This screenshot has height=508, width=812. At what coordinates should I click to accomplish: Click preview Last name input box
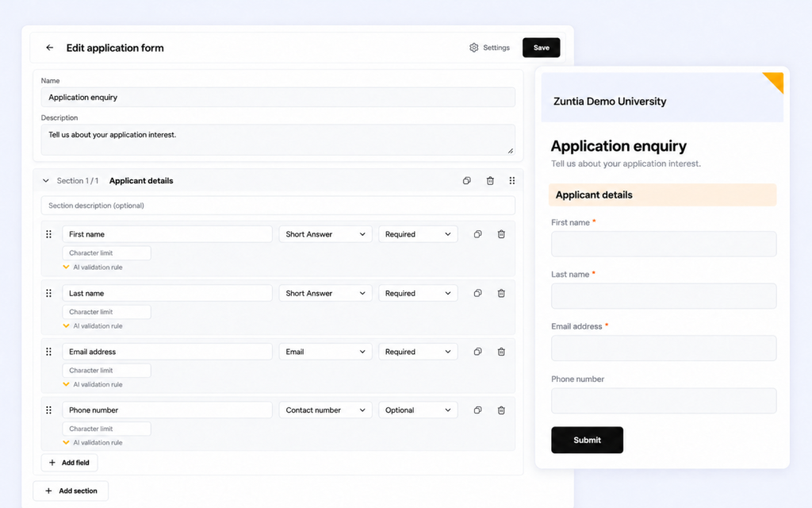click(x=664, y=296)
